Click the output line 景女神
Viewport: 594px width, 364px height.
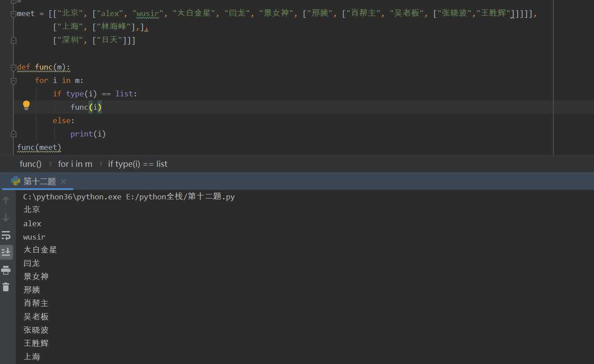pyautogui.click(x=36, y=277)
